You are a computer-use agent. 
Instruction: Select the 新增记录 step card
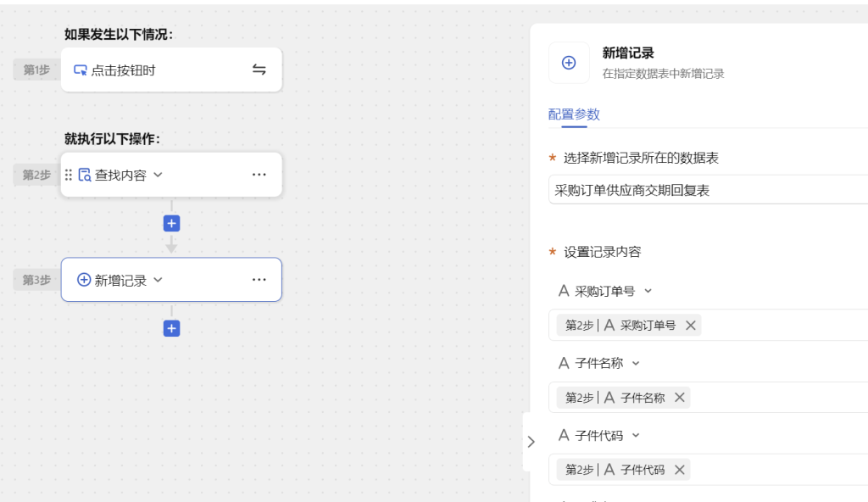(171, 280)
